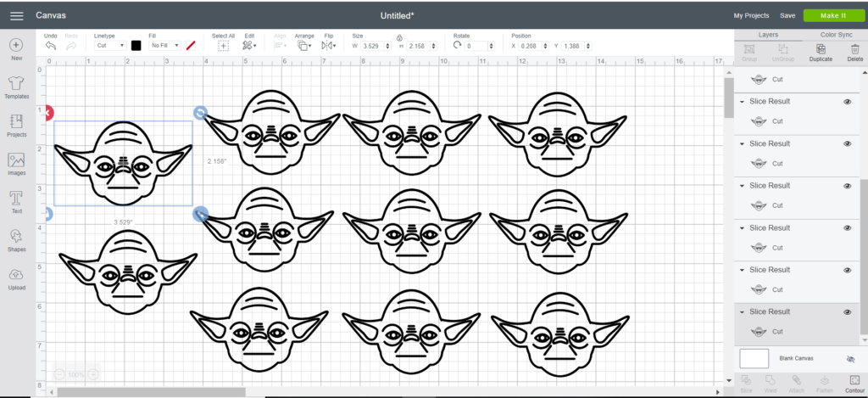
Task: Click the Rotate angle input field
Action: (476, 46)
